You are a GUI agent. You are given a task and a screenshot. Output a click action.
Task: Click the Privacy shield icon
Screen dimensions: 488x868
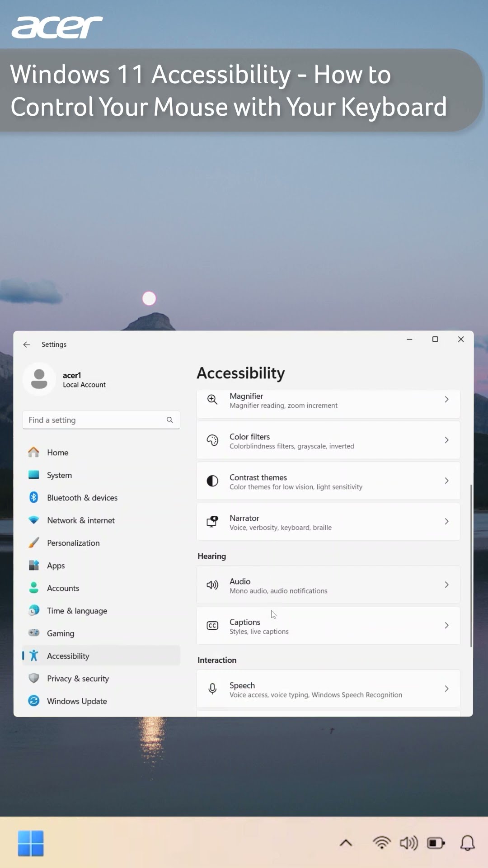(x=33, y=678)
